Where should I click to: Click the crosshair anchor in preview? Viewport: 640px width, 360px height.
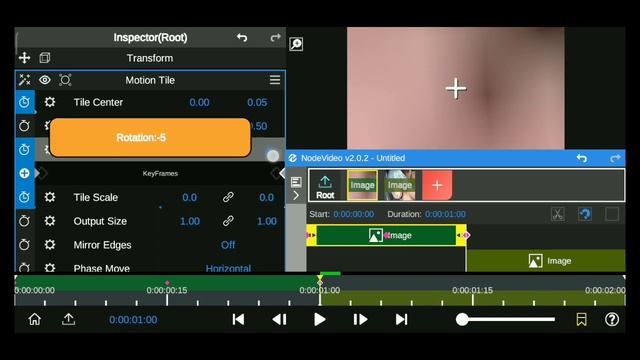[456, 89]
